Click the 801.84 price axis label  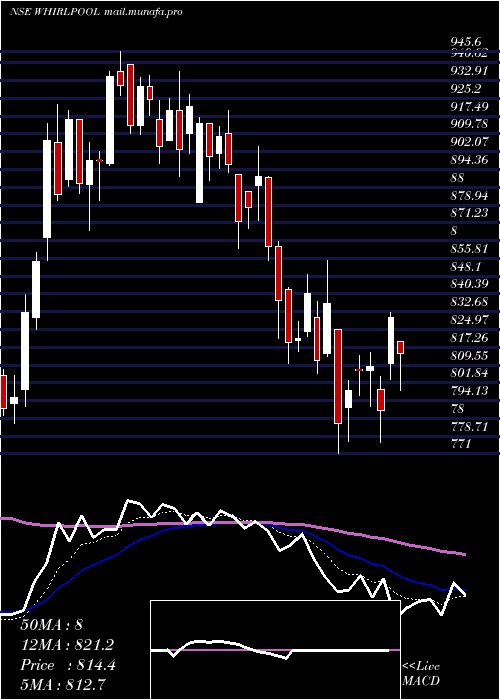pyautogui.click(x=469, y=373)
